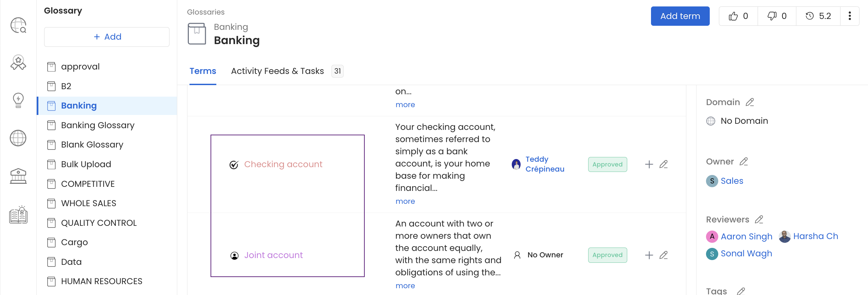868x295 pixels.
Task: Edit the Domain with pencil icon
Action: point(750,102)
